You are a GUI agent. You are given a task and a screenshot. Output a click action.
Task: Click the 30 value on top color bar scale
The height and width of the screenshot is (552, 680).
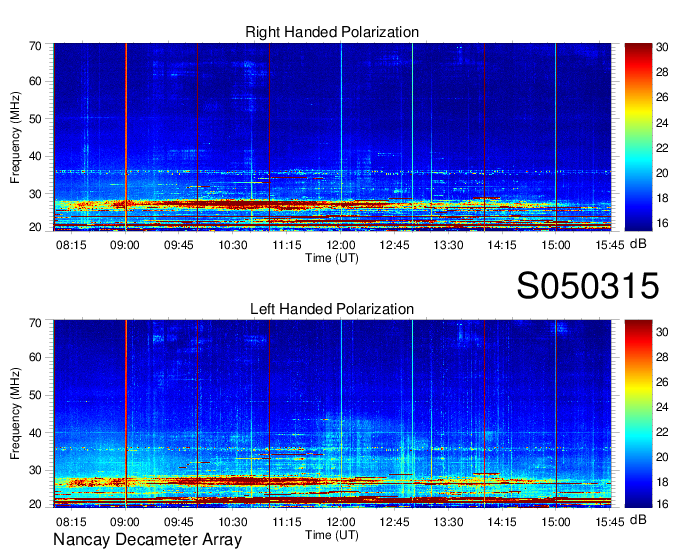pyautogui.click(x=662, y=47)
